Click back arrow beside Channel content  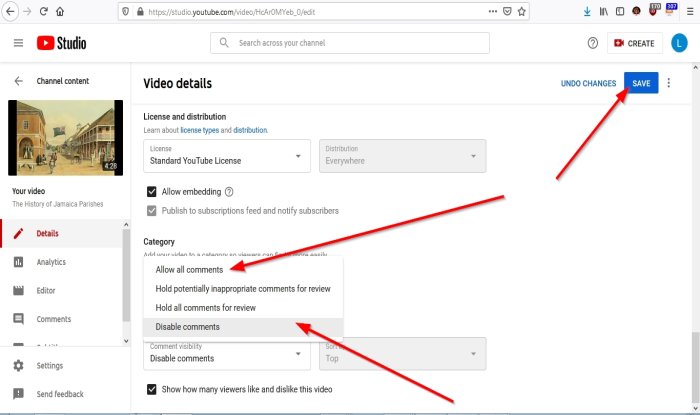click(x=18, y=81)
